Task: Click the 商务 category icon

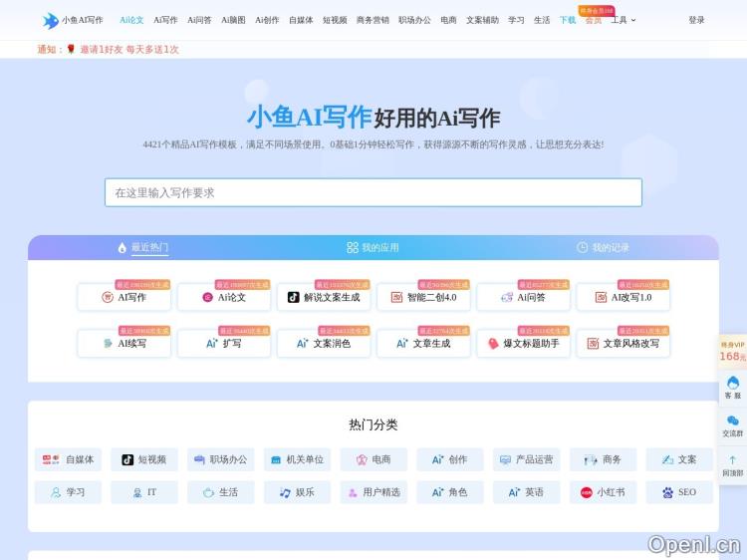Action: coord(591,460)
